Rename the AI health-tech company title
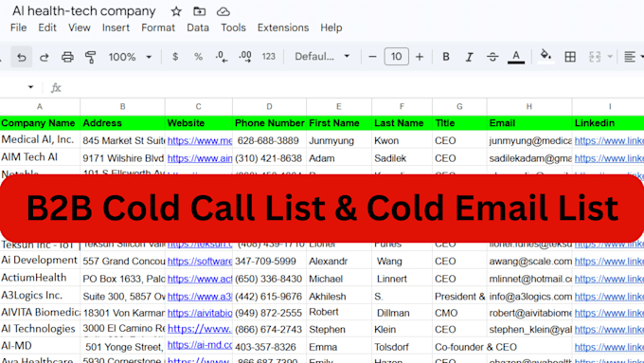This screenshot has height=363, width=644. (83, 11)
